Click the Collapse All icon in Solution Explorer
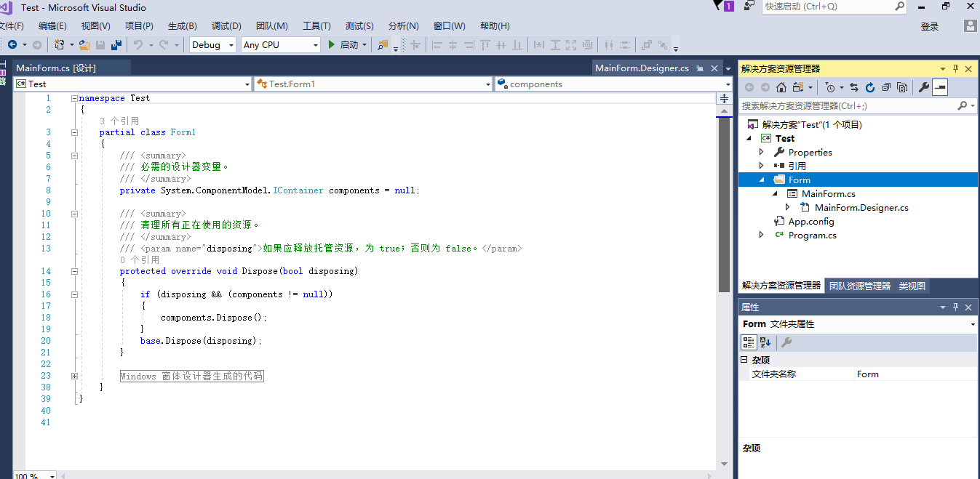Screen dimensions: 980x479 (x=886, y=87)
